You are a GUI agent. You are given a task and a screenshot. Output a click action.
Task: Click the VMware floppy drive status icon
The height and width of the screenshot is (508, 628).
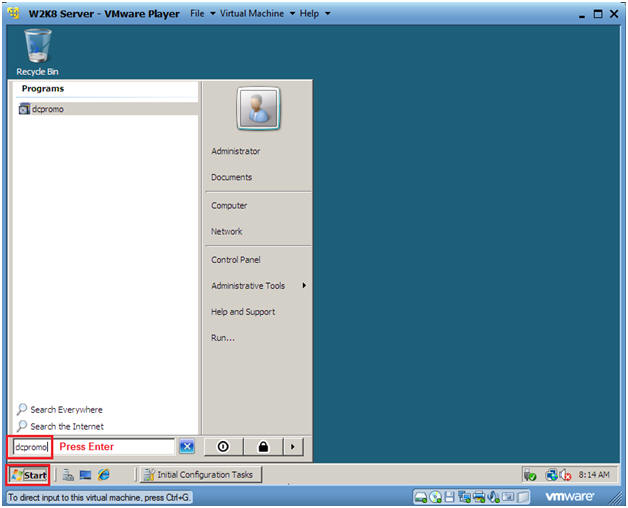coord(449,497)
